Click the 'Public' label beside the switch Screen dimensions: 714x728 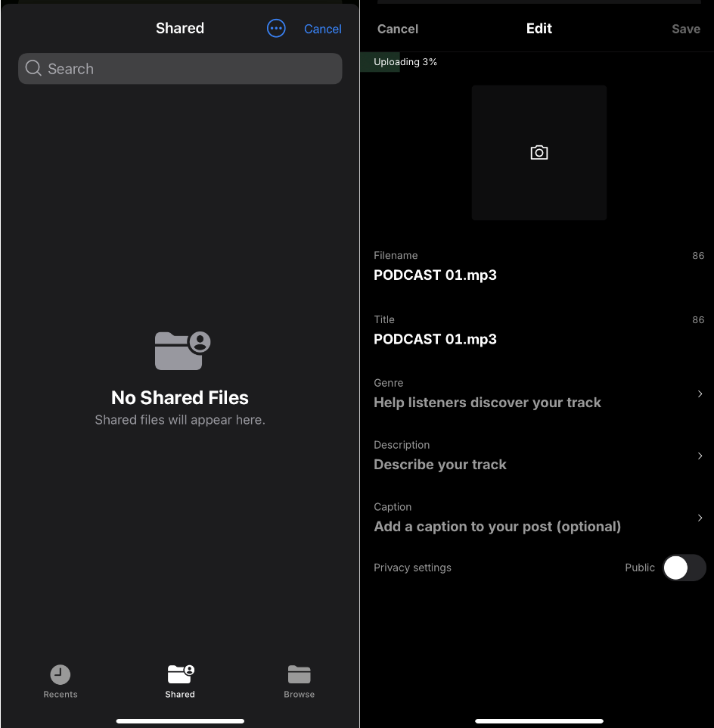(640, 568)
